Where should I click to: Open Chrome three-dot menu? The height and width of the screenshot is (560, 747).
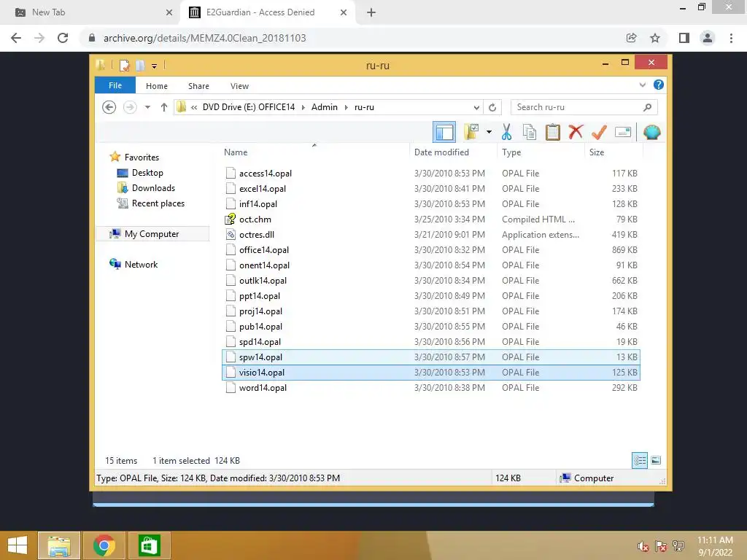731,38
